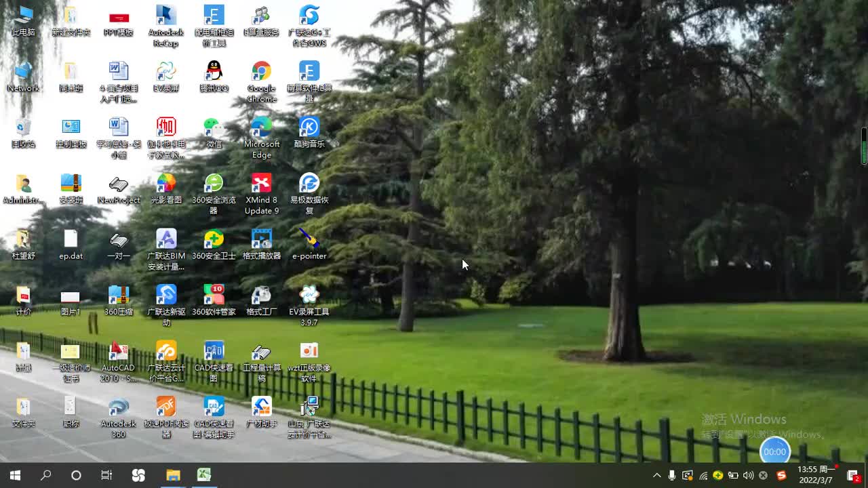868x488 pixels.
Task: Select the Administrator user folder icon
Action: pyautogui.click(x=23, y=189)
